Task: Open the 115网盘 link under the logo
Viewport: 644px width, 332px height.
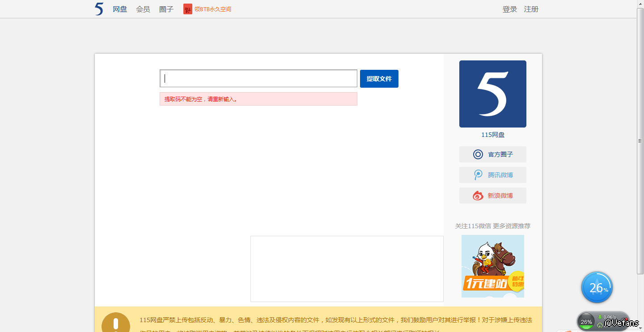Action: (493, 135)
